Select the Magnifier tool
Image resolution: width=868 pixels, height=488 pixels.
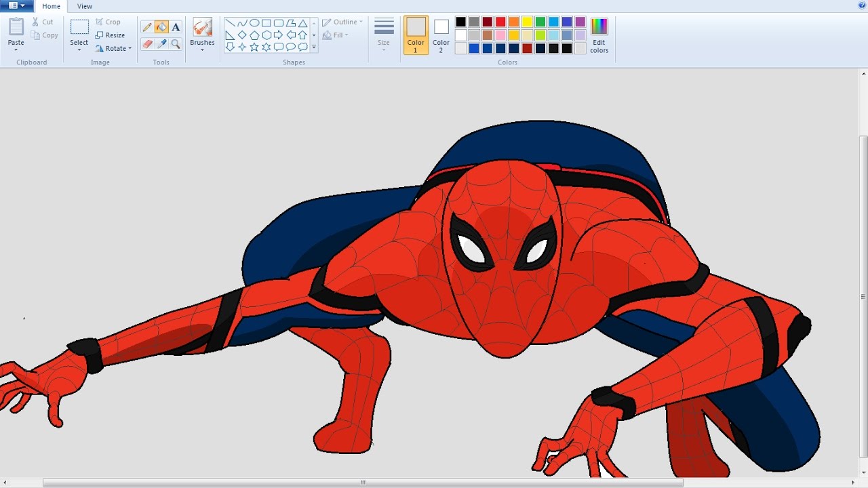pyautogui.click(x=176, y=43)
